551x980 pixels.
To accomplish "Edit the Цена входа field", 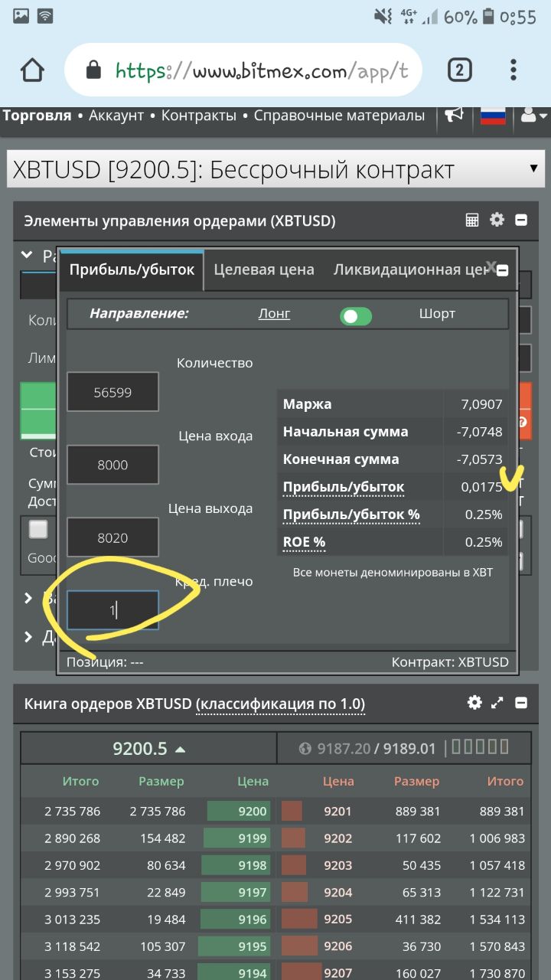I will 113,465.
